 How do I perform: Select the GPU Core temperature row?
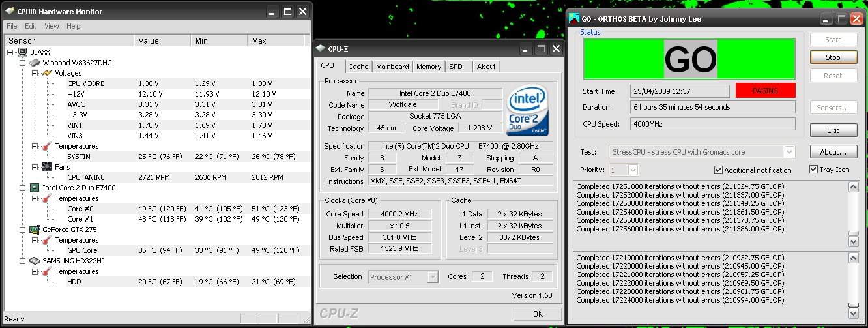click(x=155, y=250)
